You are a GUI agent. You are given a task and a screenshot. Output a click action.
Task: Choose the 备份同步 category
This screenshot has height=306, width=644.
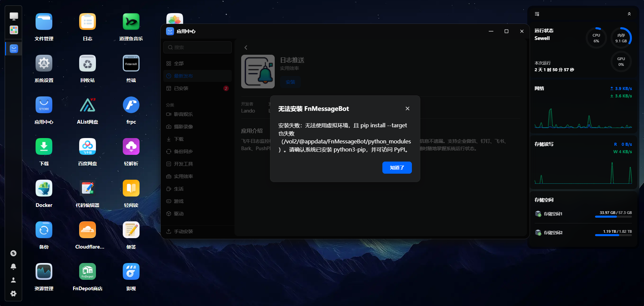198,151
